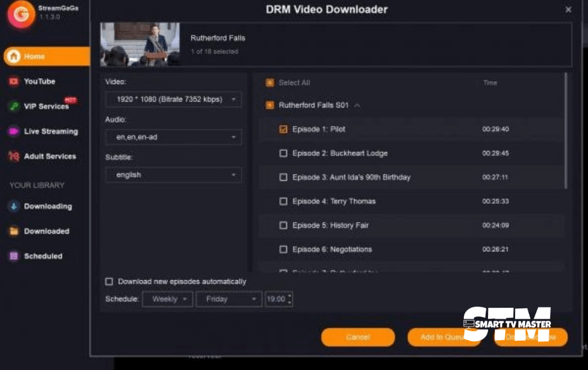
Task: Open the Weekly schedule frequency dropdown
Action: 167,299
